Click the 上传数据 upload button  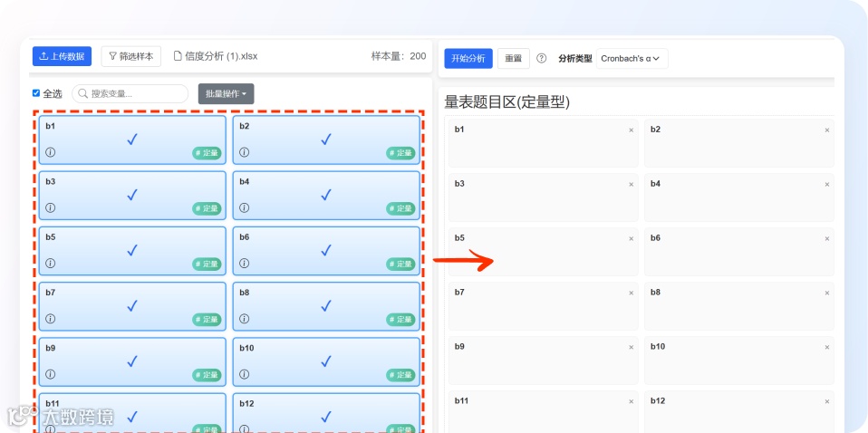(62, 56)
